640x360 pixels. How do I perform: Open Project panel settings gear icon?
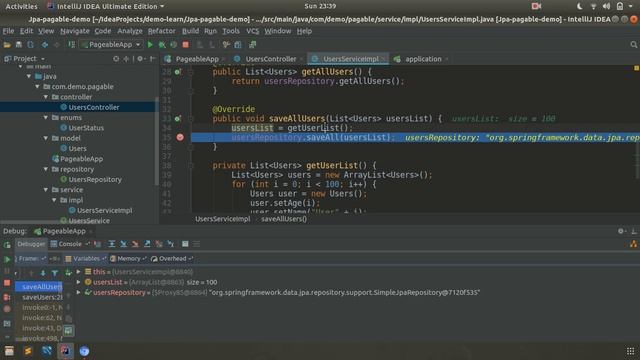140,59
